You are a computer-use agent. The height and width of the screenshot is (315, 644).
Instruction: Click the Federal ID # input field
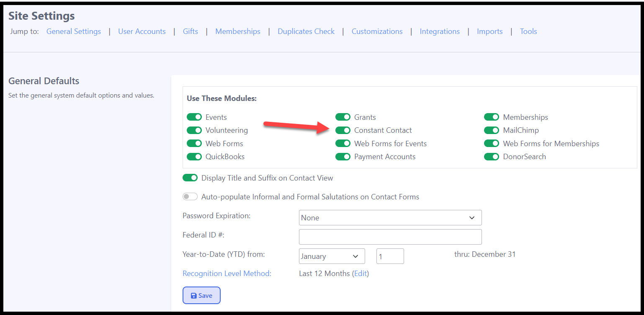390,237
